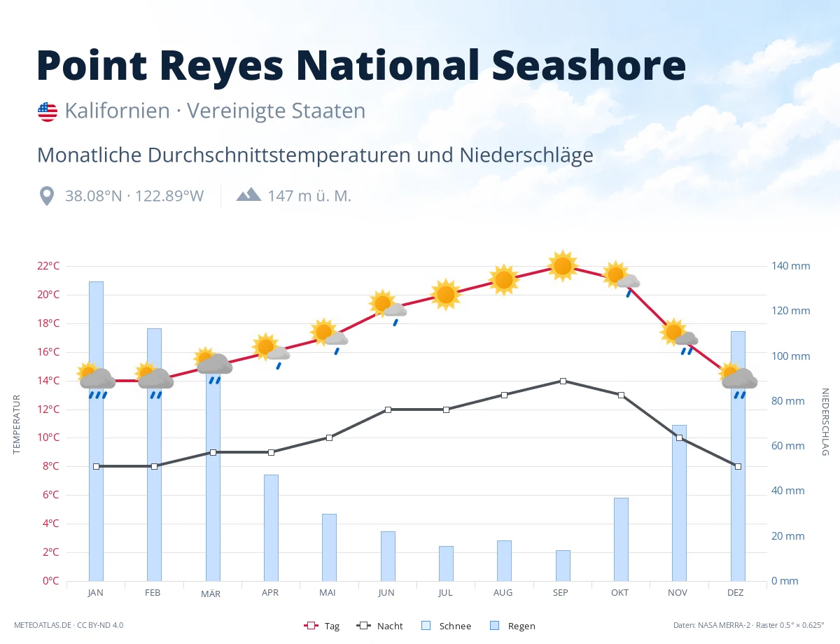This screenshot has width=840, height=644.
Task: Click the June night temperature data point
Action: (x=388, y=409)
